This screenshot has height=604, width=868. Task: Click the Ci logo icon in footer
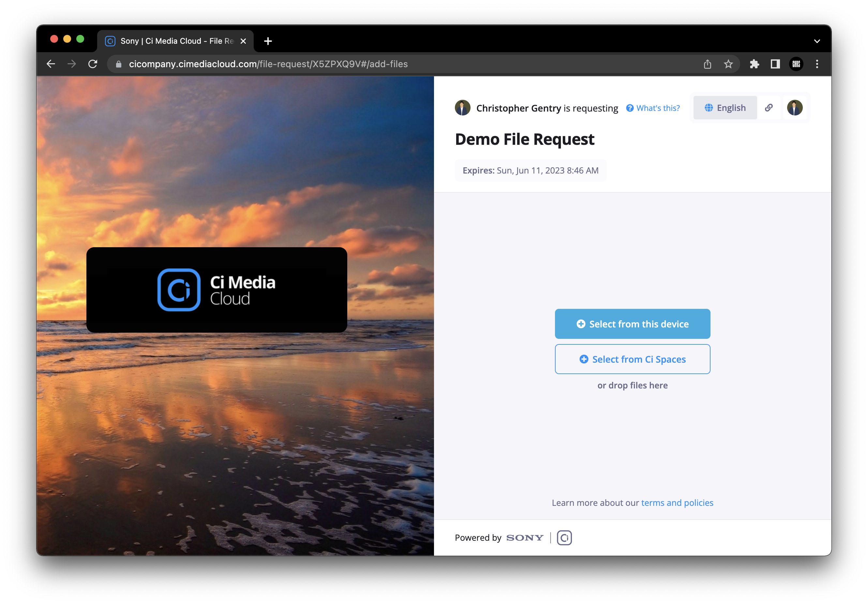[x=564, y=538]
